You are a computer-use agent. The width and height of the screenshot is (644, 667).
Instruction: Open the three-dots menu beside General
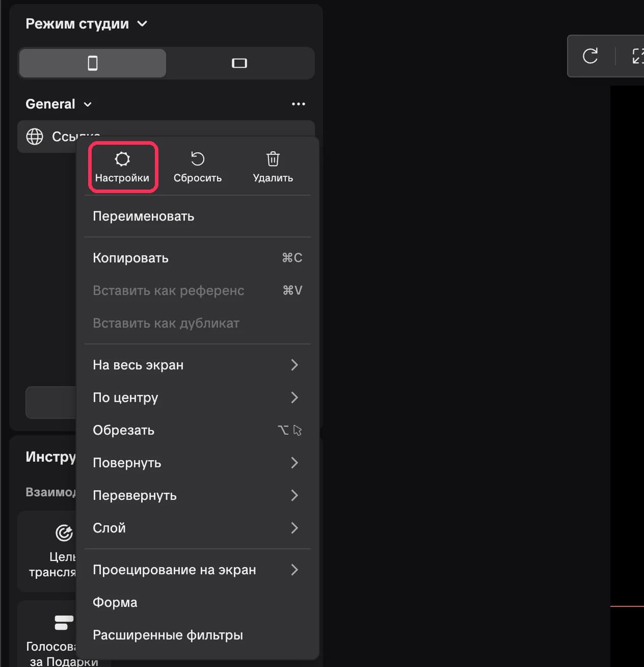[x=299, y=104]
